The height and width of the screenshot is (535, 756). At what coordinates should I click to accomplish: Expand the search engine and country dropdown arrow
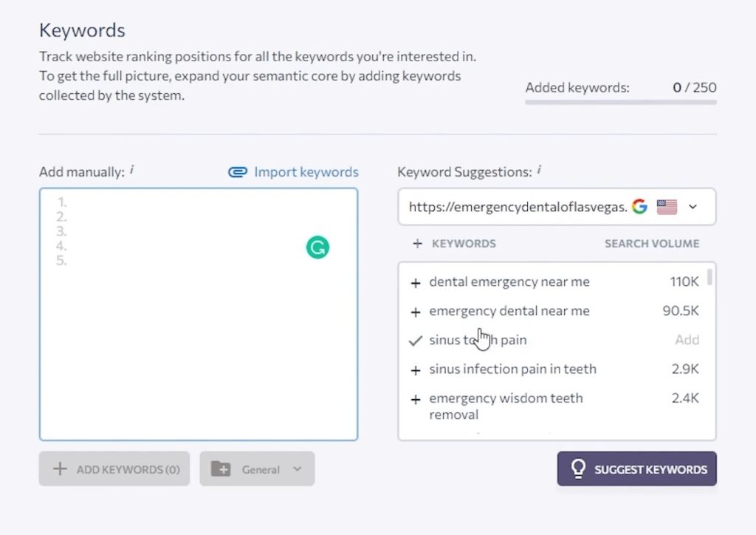pos(693,207)
